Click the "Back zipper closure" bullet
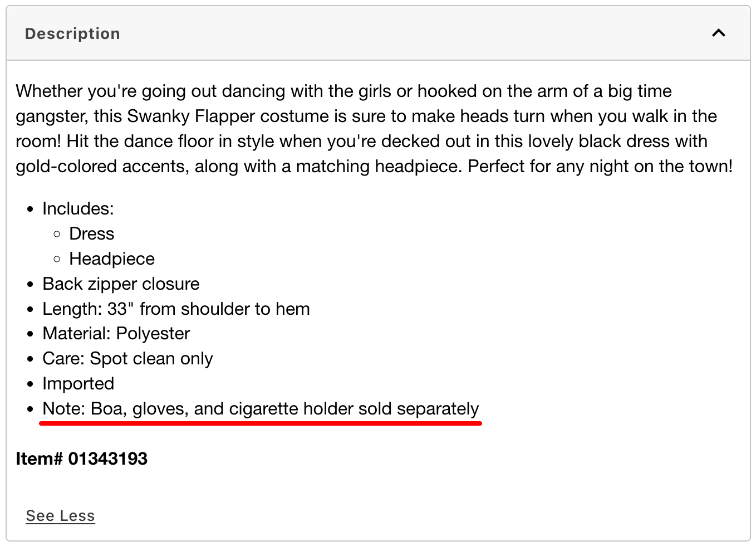 tap(121, 284)
